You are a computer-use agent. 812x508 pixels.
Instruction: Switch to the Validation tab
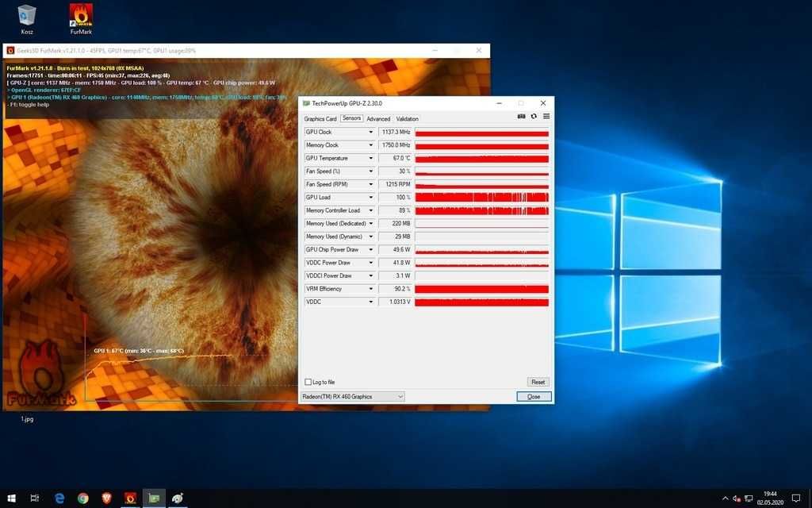[407, 119]
